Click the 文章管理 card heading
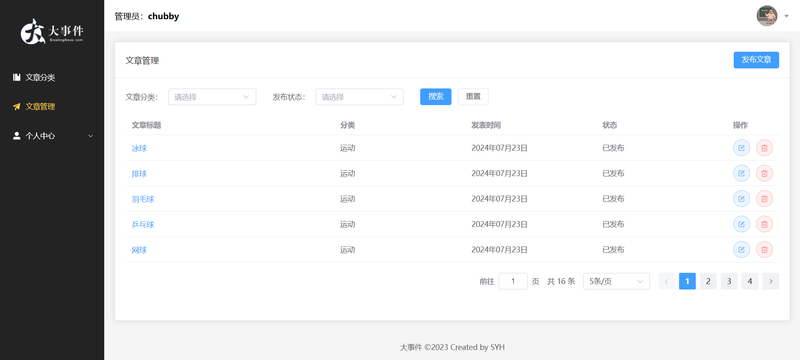 click(x=142, y=61)
